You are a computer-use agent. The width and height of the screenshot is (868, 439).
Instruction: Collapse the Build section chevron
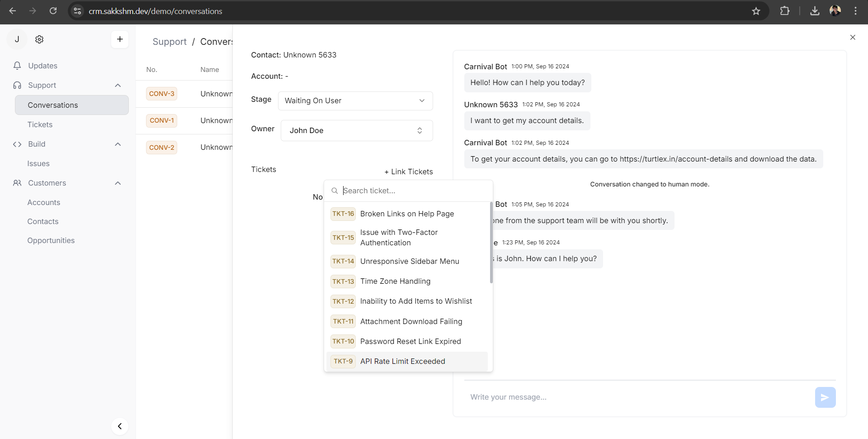[118, 144]
